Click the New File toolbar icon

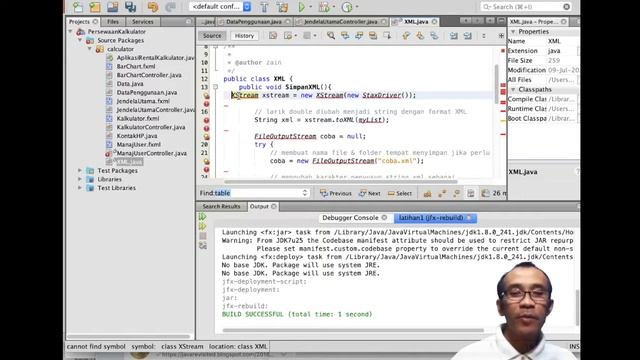[x=77, y=7]
